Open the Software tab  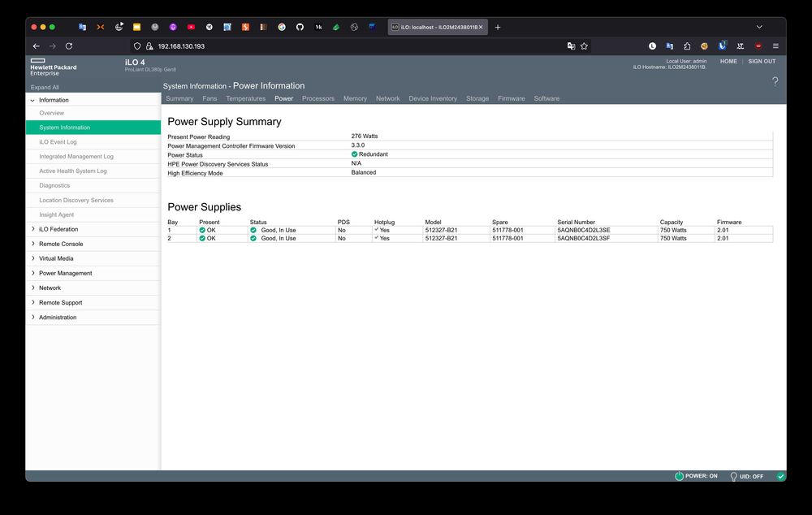546,98
